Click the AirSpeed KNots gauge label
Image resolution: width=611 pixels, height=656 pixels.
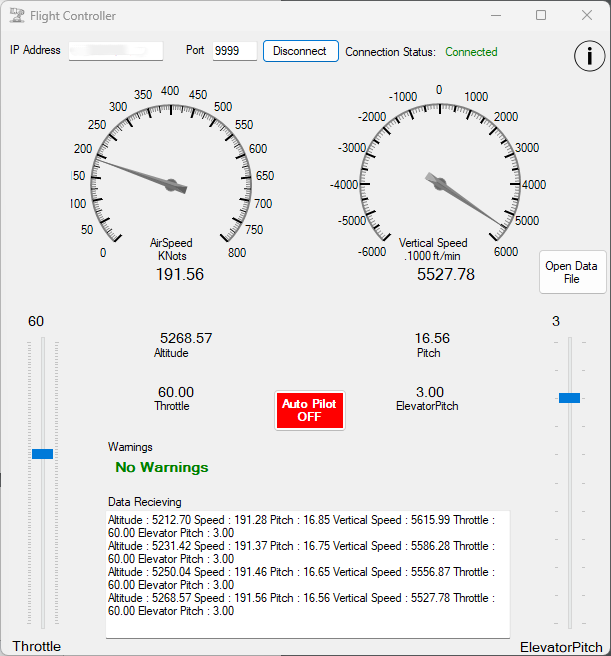(171, 249)
